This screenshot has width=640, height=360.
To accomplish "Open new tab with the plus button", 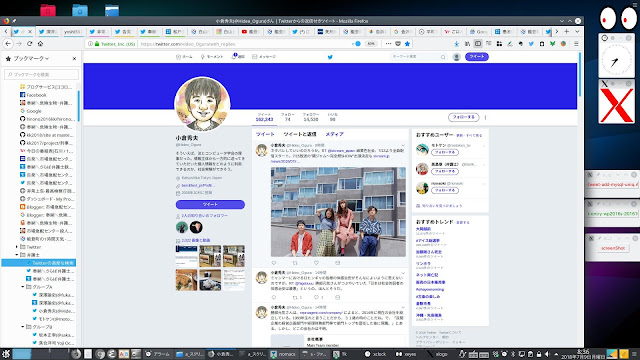I will pyautogui.click(x=567, y=31).
